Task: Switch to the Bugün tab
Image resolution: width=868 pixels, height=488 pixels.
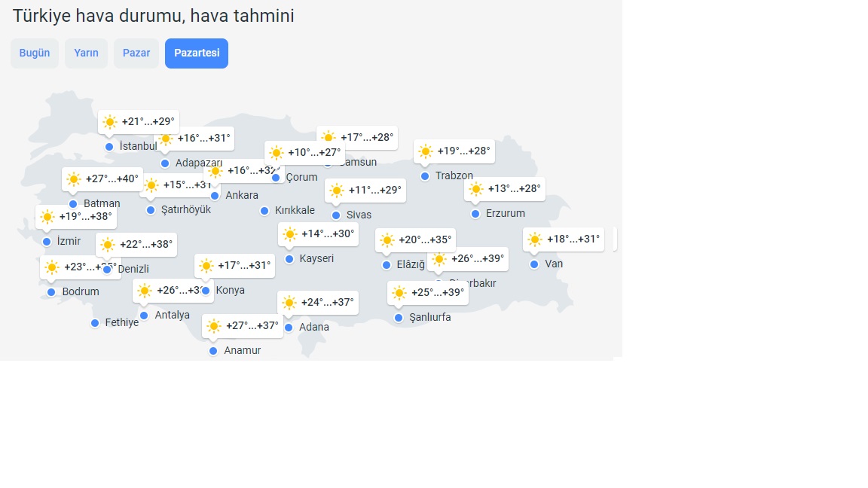Action: [35, 53]
